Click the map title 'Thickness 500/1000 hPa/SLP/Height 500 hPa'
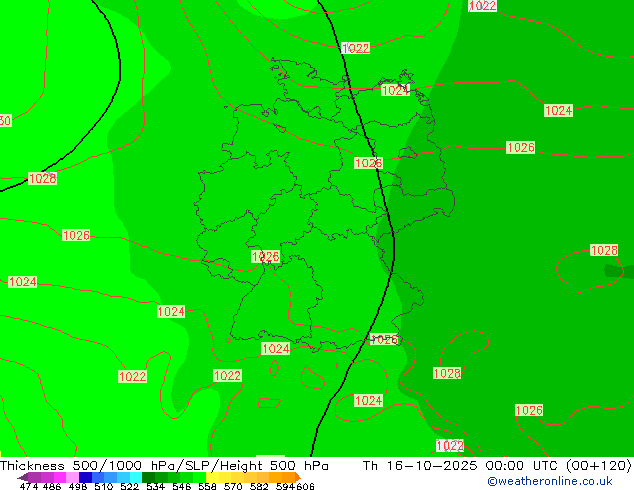Viewport: 634px width, 490px height. pyautogui.click(x=164, y=465)
